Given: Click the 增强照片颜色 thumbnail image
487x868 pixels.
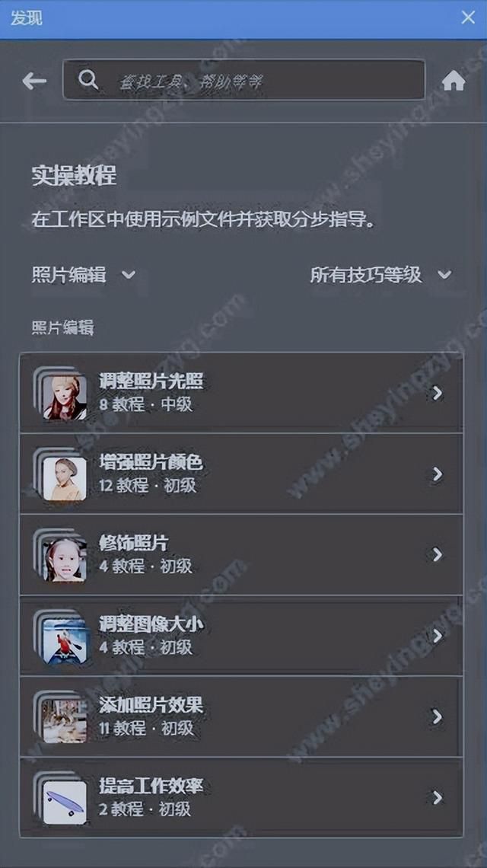Looking at the screenshot, I should pyautogui.click(x=65, y=479).
